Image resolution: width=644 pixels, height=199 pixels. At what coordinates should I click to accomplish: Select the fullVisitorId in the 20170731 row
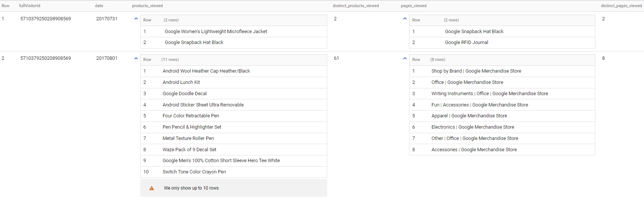click(46, 19)
